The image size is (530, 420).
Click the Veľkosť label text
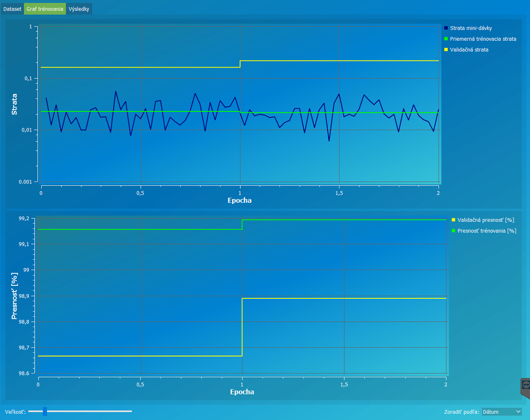click(16, 412)
